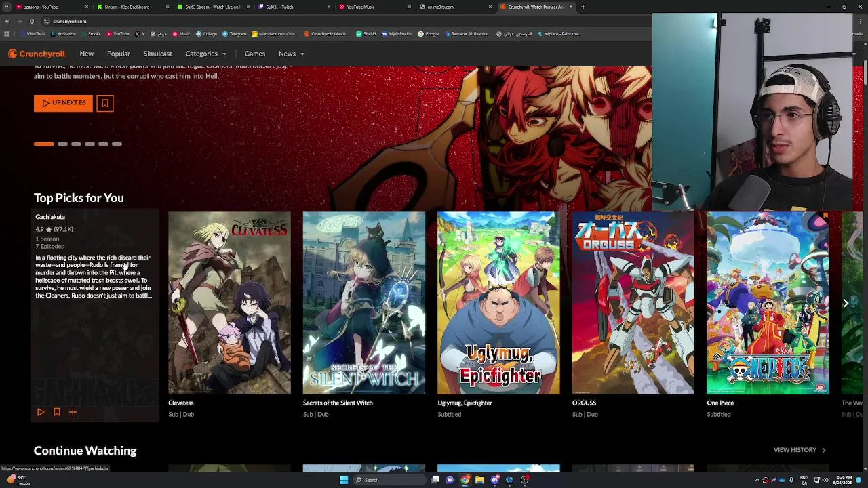Image resolution: width=868 pixels, height=488 pixels.
Task: Open File Explorer from taskbar
Action: [x=479, y=480]
